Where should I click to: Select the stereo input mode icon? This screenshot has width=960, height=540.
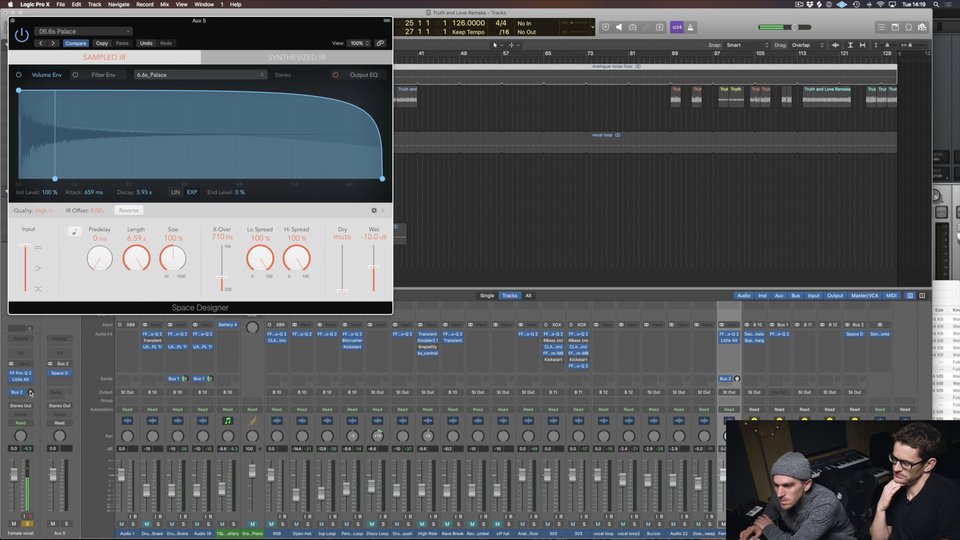(x=38, y=247)
